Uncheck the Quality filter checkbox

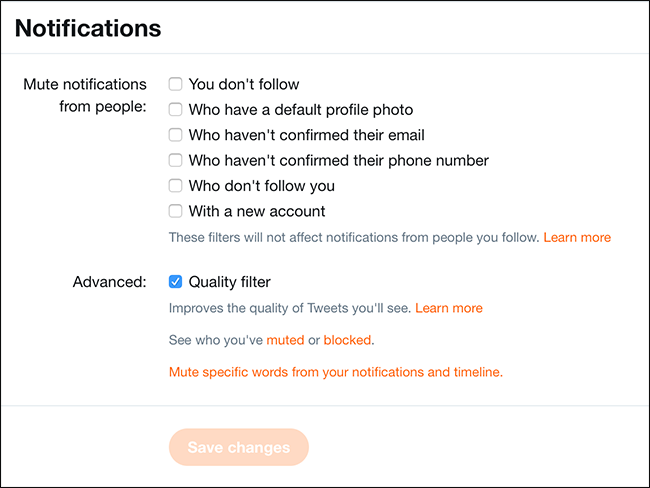(x=175, y=282)
